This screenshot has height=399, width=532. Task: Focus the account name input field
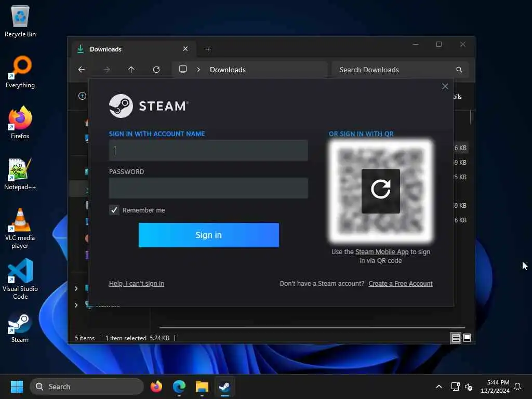tap(208, 150)
